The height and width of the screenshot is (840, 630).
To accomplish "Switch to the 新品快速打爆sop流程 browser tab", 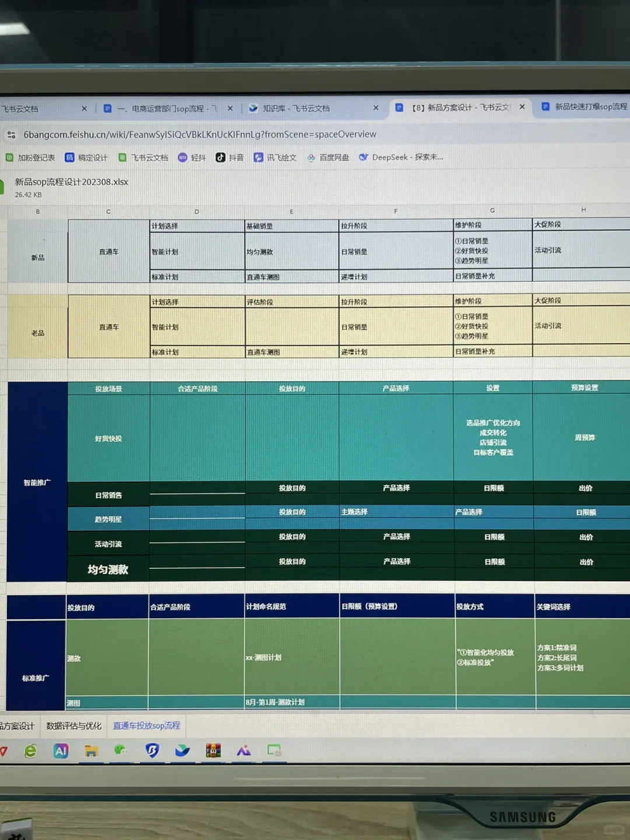I will 583,107.
